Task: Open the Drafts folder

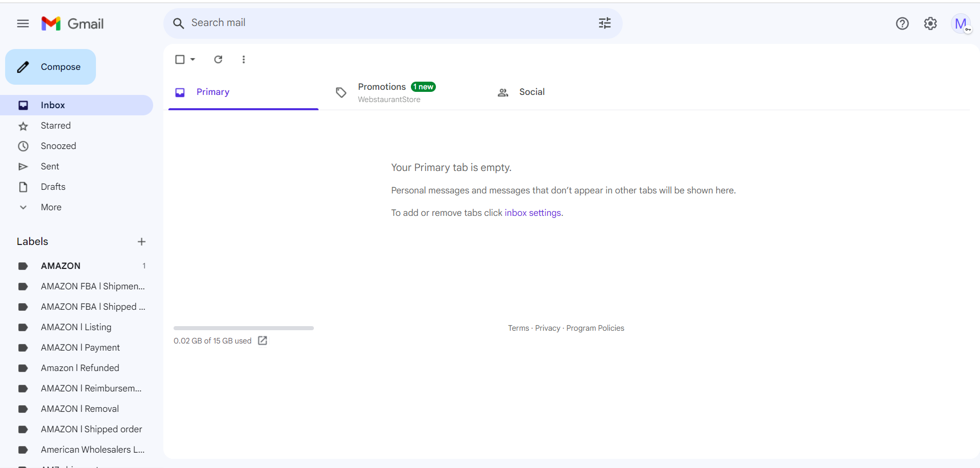Action: 77,187
